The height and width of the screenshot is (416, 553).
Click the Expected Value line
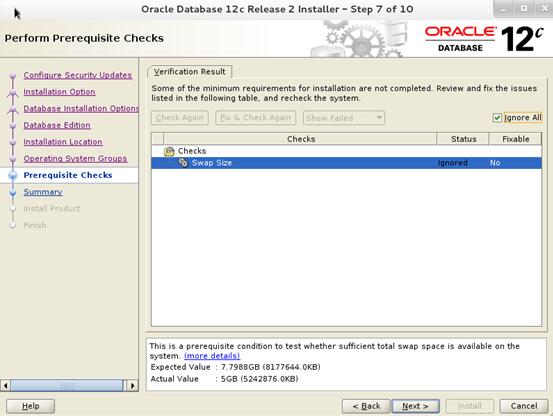pos(235,367)
